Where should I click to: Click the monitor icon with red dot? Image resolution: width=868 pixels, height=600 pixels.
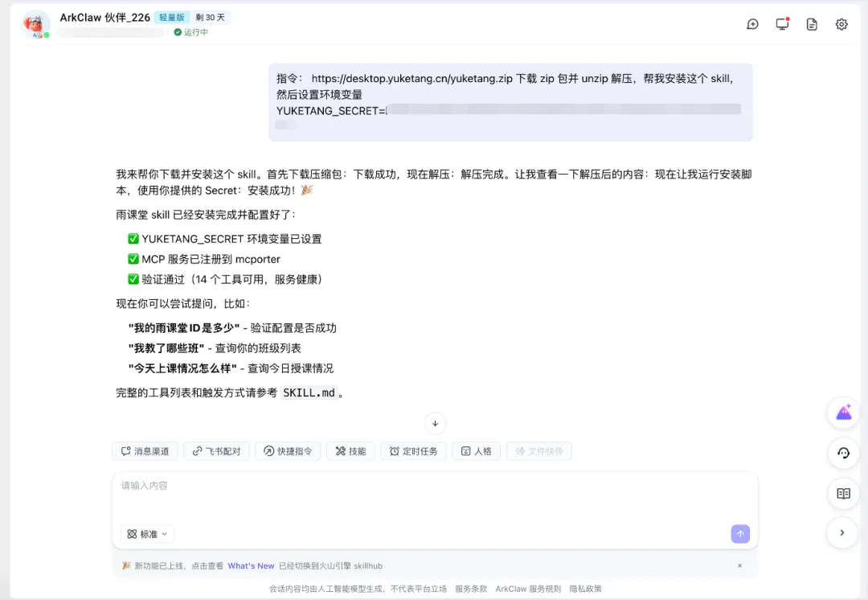pos(782,24)
